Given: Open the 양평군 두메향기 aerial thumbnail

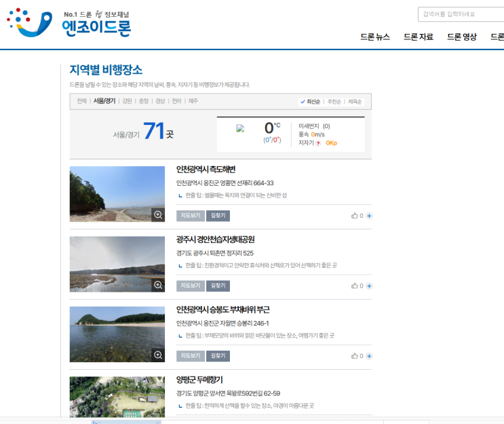Looking at the screenshot, I should coord(117,397).
